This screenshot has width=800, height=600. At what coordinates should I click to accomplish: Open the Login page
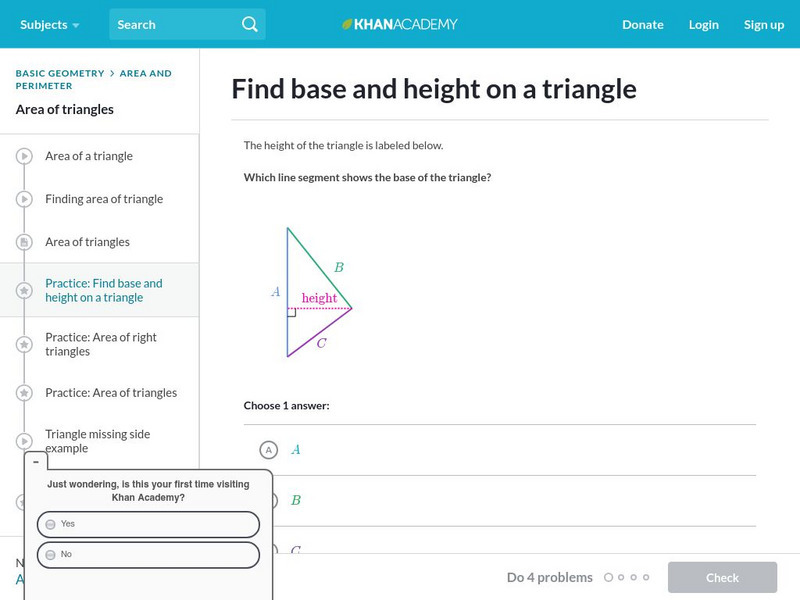(703, 24)
